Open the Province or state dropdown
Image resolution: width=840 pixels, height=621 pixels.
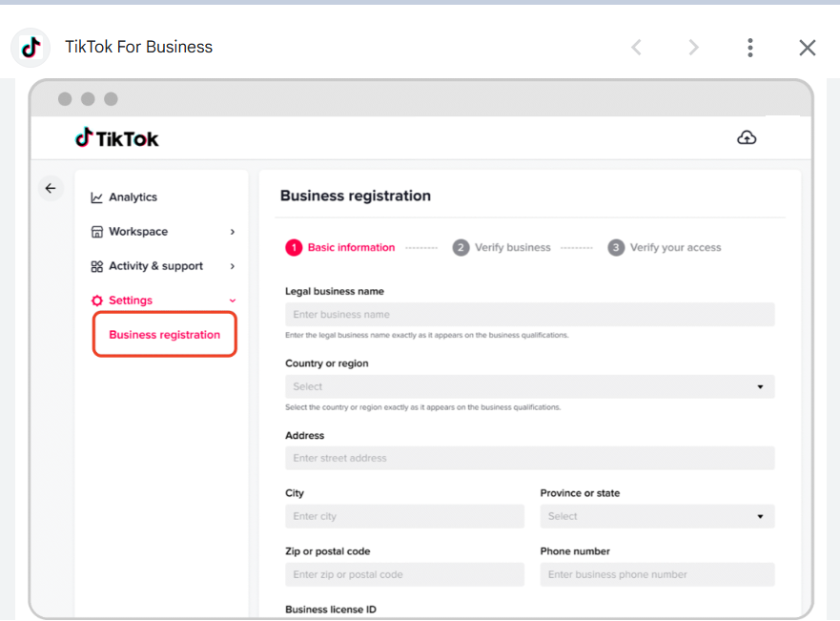click(657, 516)
